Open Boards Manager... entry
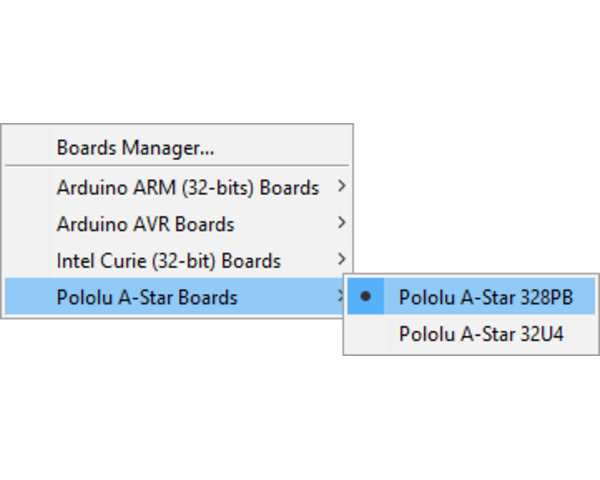 click(177, 148)
